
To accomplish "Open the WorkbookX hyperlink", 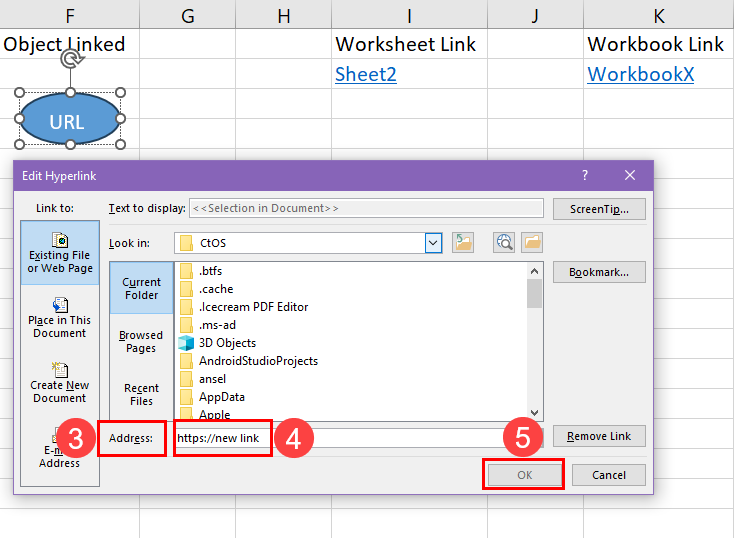I will click(641, 74).
